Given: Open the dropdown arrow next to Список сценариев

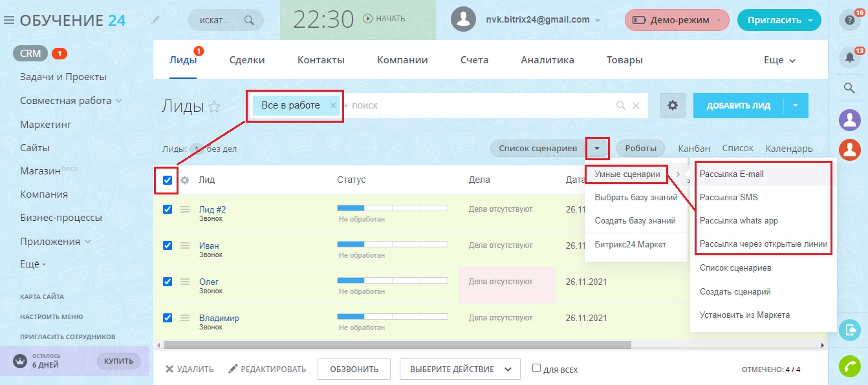Looking at the screenshot, I should coord(598,149).
